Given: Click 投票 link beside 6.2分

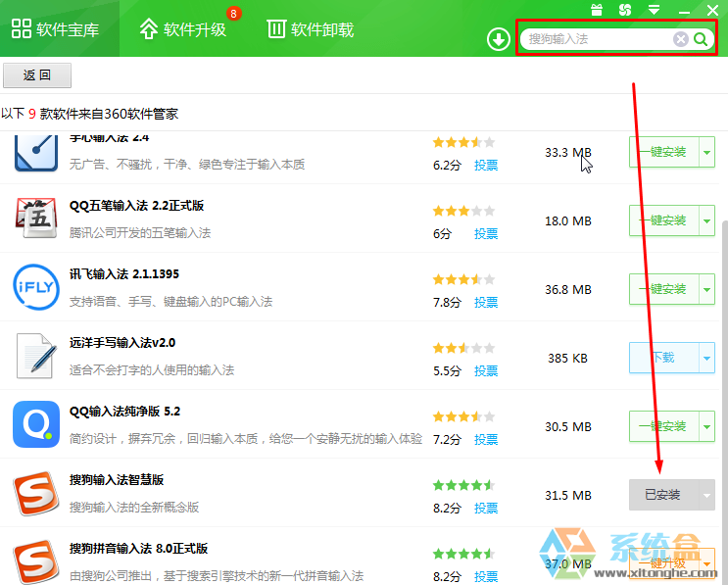Looking at the screenshot, I should (486, 165).
